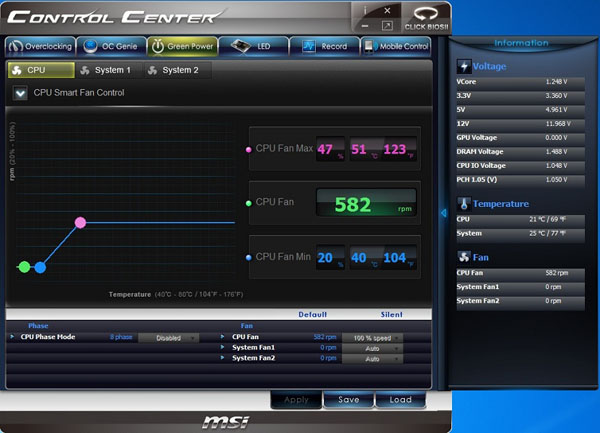Click the CLICK BIOS II button
The height and width of the screenshot is (433, 600).
coord(426,18)
